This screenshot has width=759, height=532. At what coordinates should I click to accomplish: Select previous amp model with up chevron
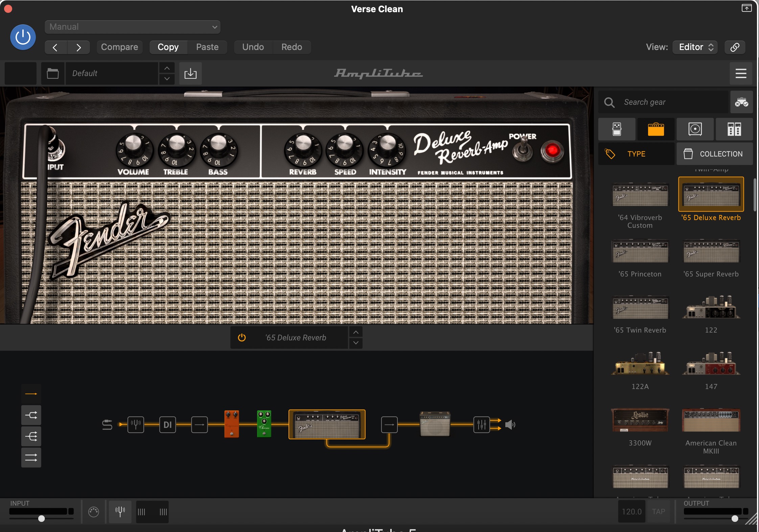356,332
